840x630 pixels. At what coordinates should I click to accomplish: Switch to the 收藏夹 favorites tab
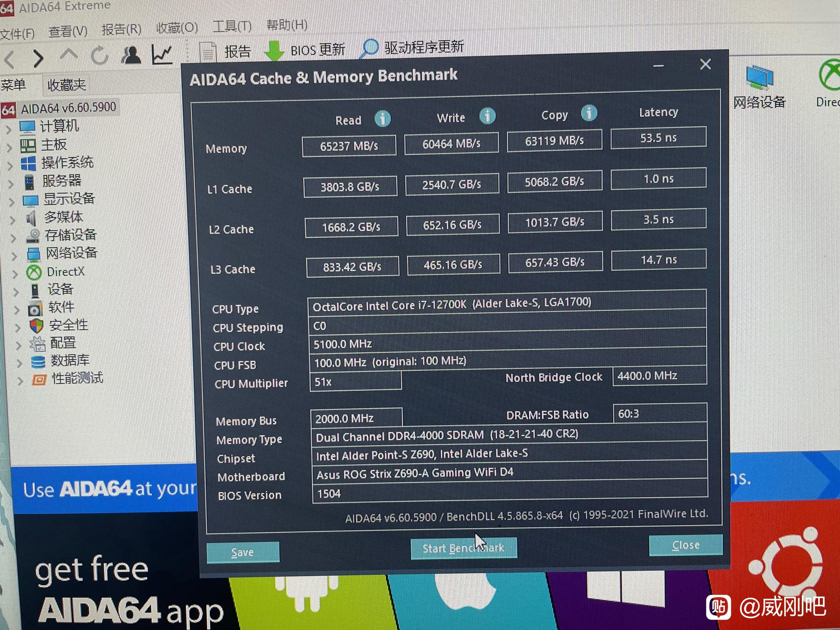coord(66,85)
